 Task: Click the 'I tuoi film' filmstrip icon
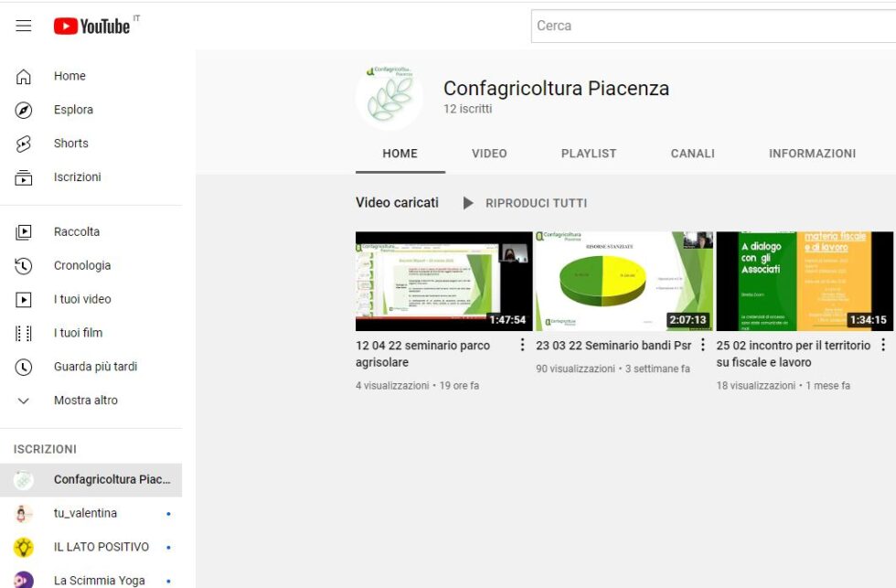pyautogui.click(x=24, y=333)
